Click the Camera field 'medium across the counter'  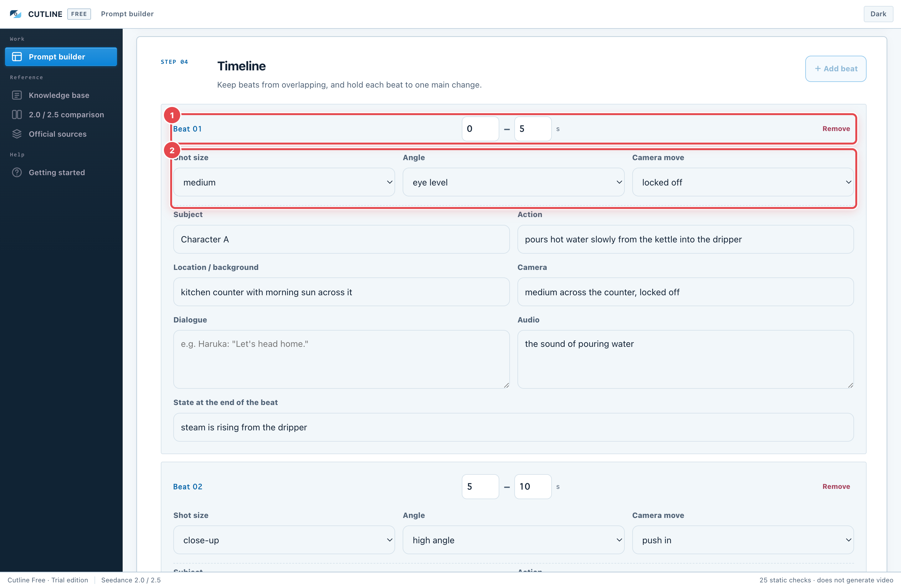coord(685,292)
